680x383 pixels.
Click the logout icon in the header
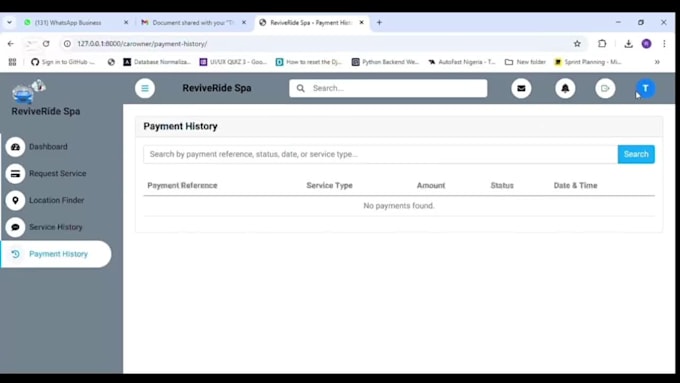[x=605, y=88]
